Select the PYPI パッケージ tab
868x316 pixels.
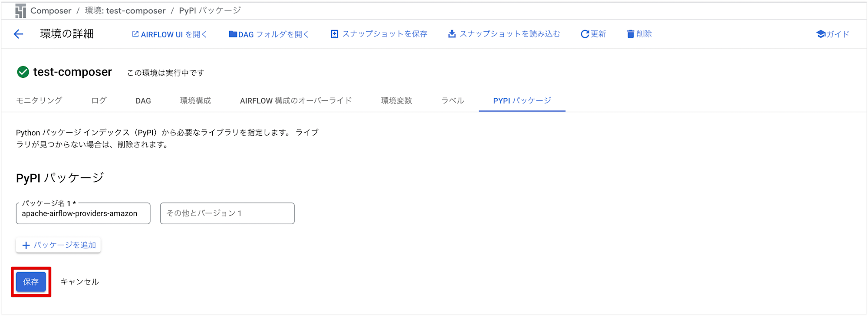pos(522,100)
